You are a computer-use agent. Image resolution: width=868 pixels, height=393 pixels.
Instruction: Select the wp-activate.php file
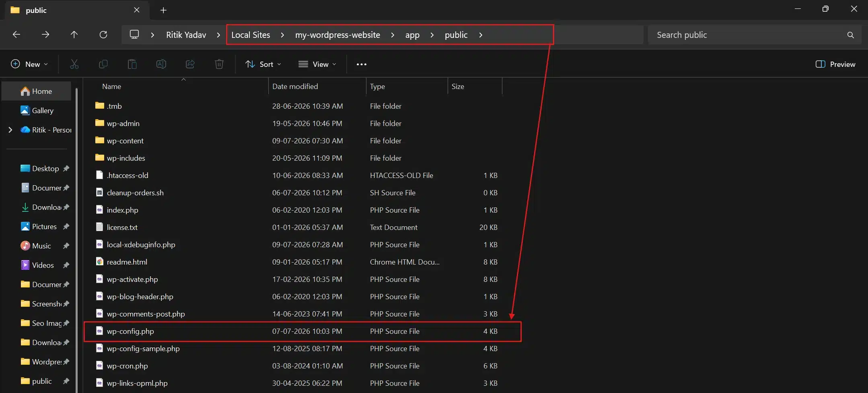click(x=126, y=279)
